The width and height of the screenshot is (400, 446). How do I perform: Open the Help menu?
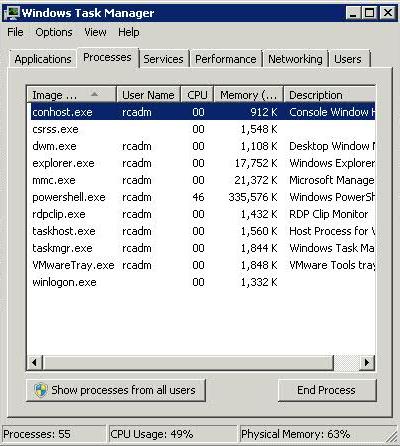click(x=129, y=32)
